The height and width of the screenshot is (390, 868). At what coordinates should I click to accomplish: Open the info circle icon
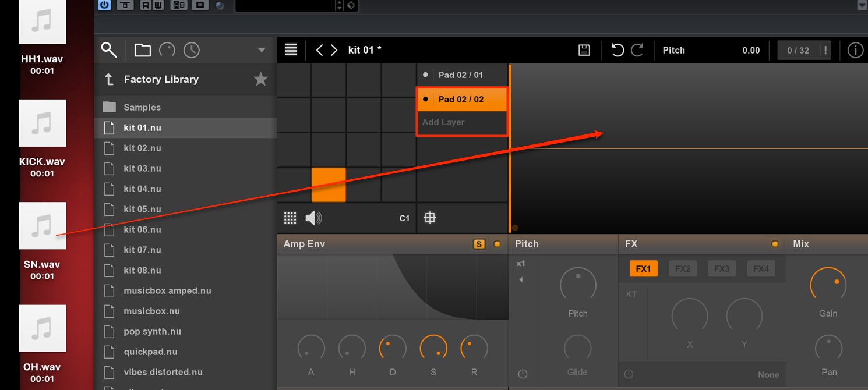coord(855,50)
